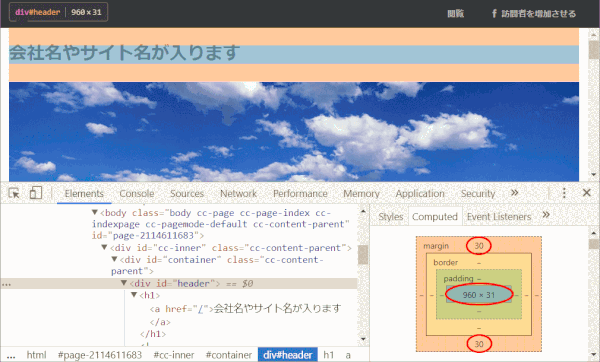Show more sidebar panes after Event Listeners

pyautogui.click(x=546, y=215)
